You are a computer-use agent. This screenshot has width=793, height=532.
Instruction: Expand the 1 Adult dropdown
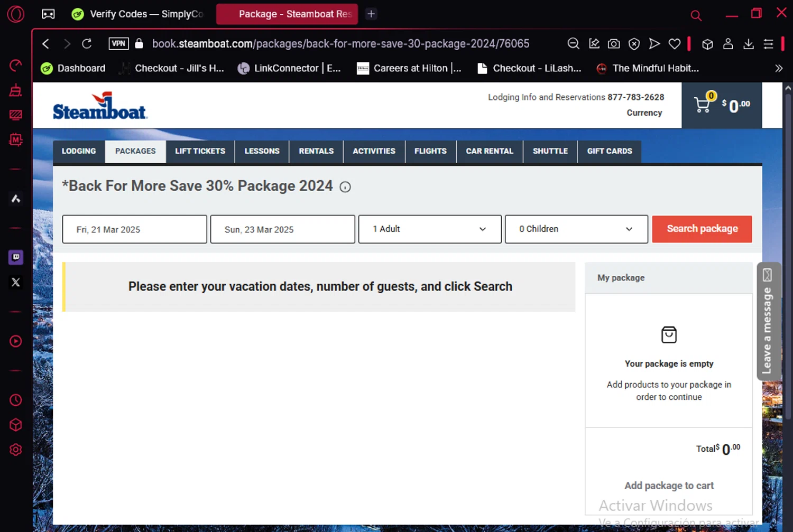tap(430, 229)
